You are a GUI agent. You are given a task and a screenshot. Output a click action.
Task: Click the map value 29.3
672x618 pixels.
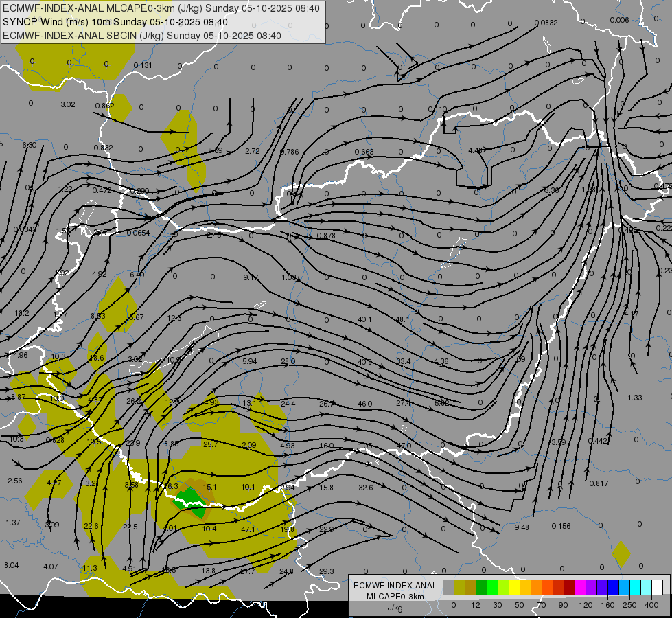tap(327, 571)
